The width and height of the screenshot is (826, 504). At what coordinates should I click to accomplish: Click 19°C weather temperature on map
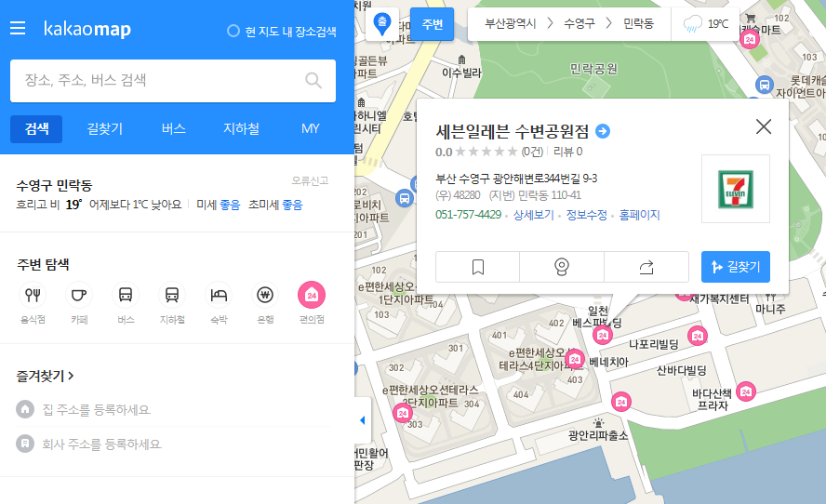click(717, 24)
